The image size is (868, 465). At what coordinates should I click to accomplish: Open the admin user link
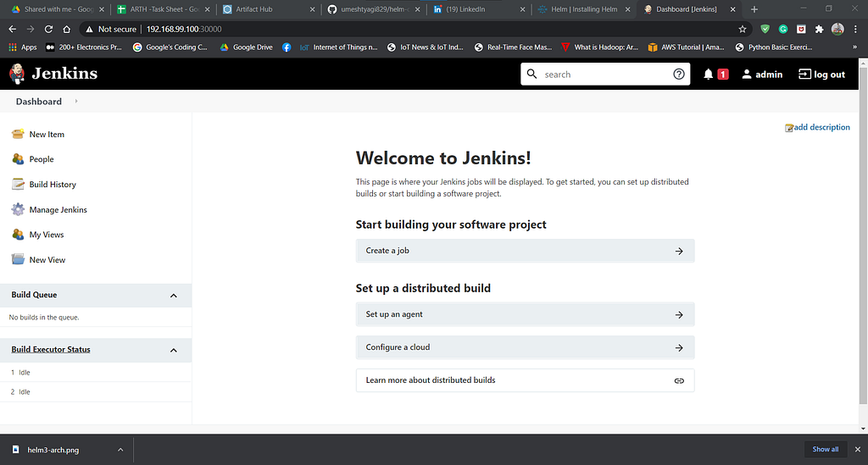click(762, 74)
